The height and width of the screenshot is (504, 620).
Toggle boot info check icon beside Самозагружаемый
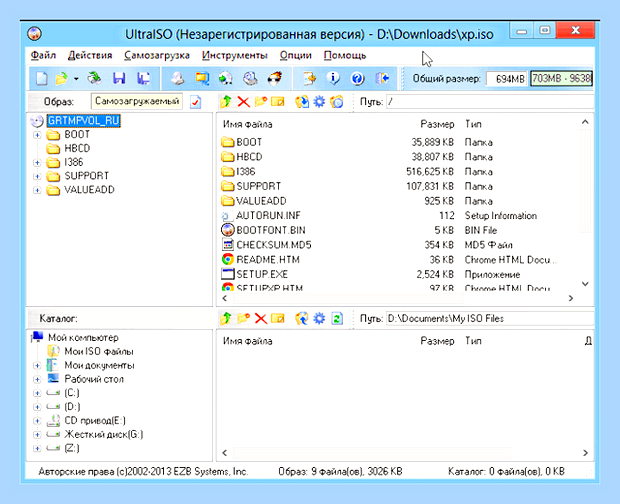click(196, 102)
